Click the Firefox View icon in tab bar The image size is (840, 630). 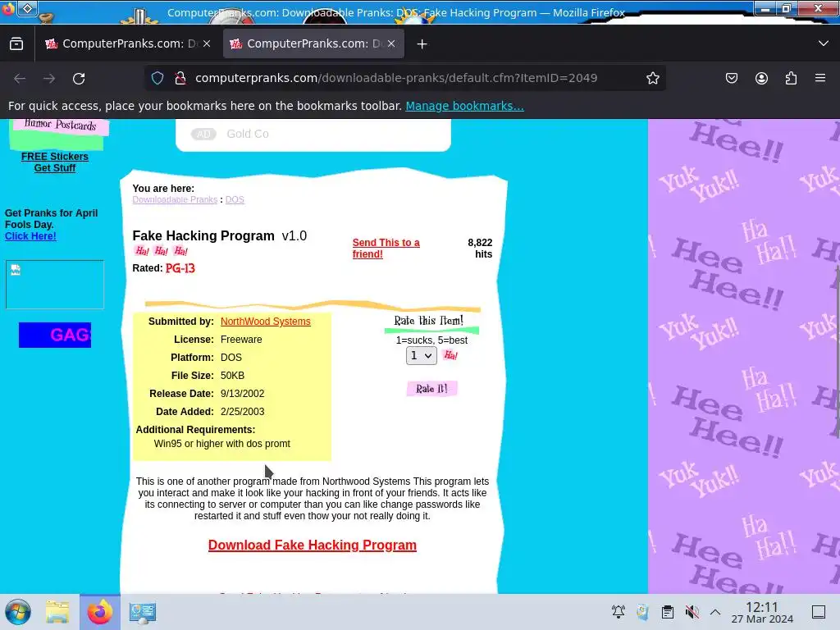click(16, 44)
